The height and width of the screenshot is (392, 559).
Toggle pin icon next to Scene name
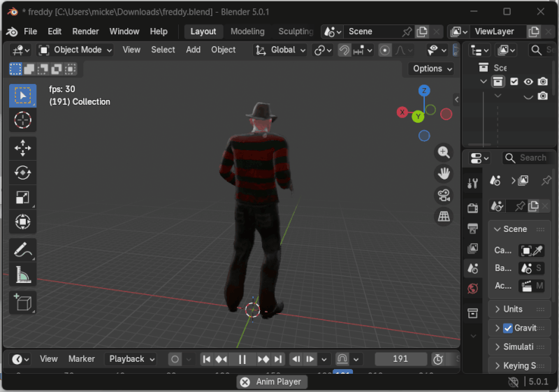click(407, 31)
